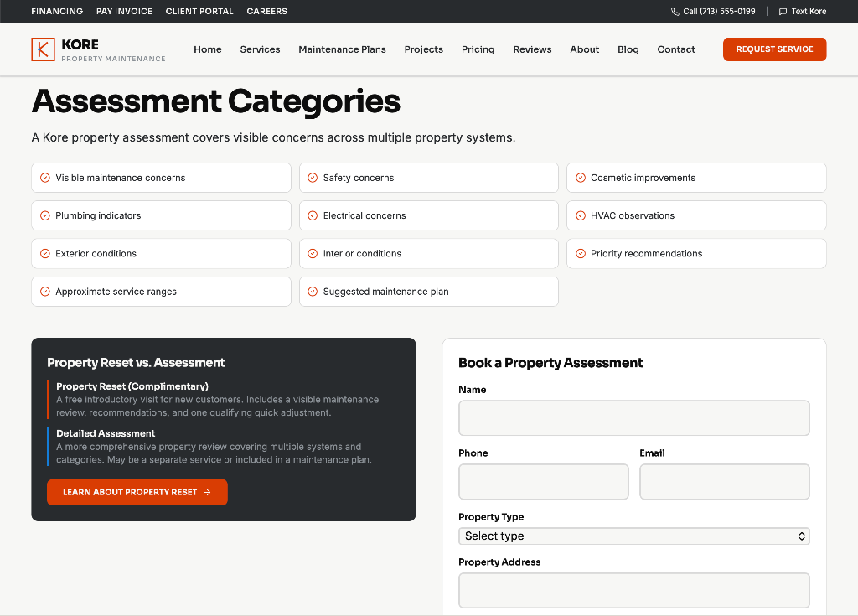Click Call (713) 555-0199 link
The height and width of the screenshot is (616, 858).
pos(713,12)
